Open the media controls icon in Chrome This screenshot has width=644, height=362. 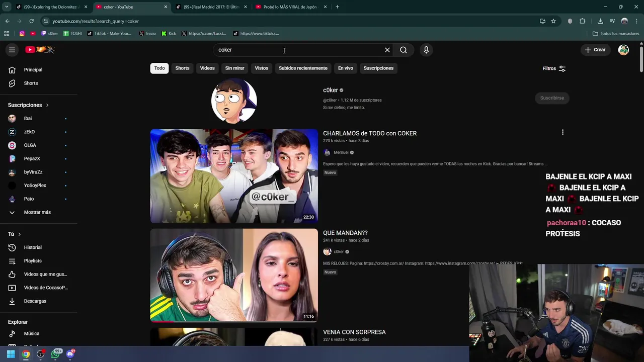click(x=612, y=21)
